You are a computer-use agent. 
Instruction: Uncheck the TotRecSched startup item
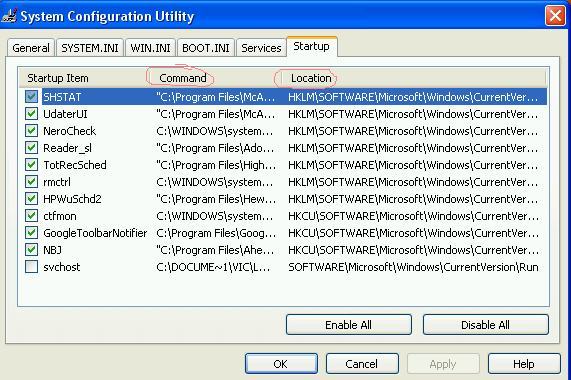[31, 165]
